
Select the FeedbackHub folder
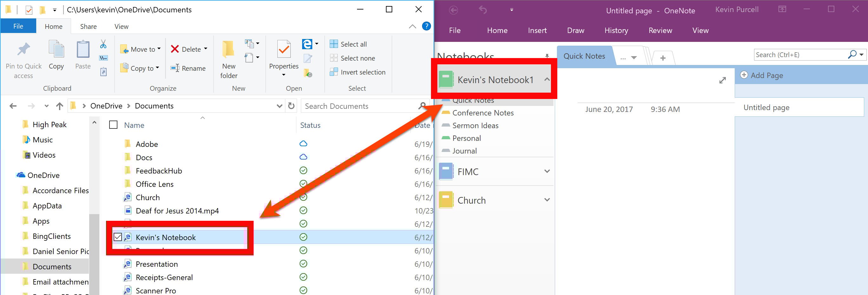(x=158, y=171)
